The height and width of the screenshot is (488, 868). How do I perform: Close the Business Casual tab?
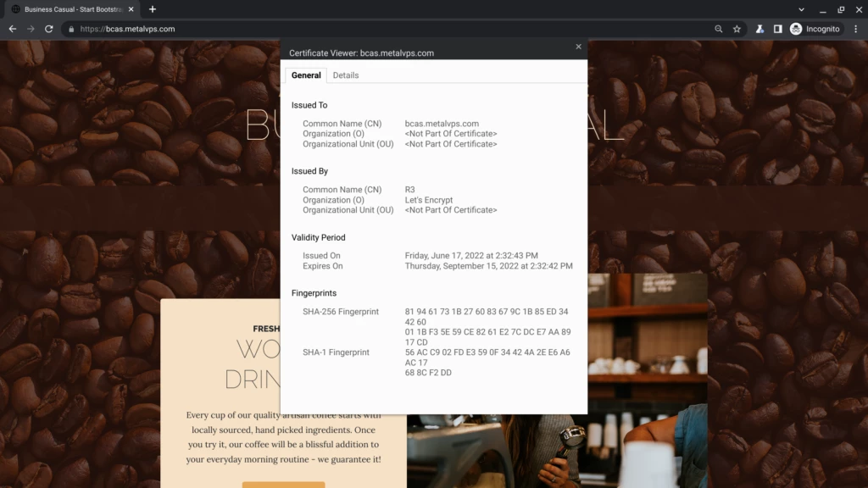coord(131,9)
